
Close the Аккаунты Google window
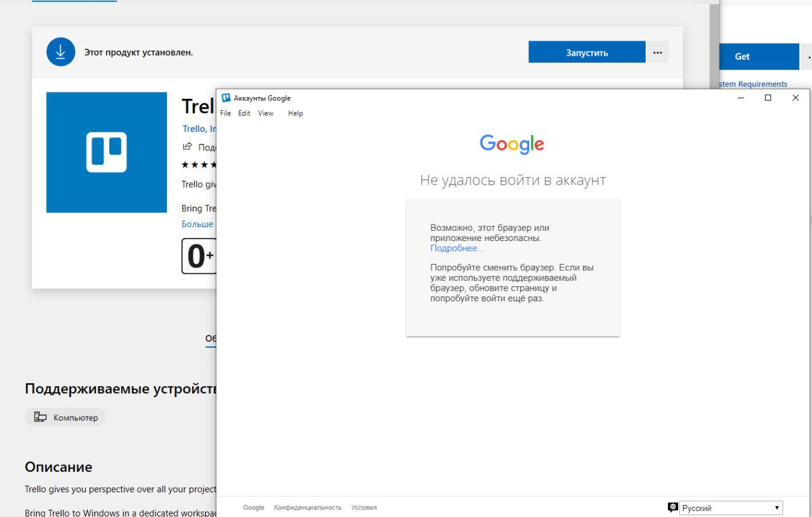coord(796,98)
